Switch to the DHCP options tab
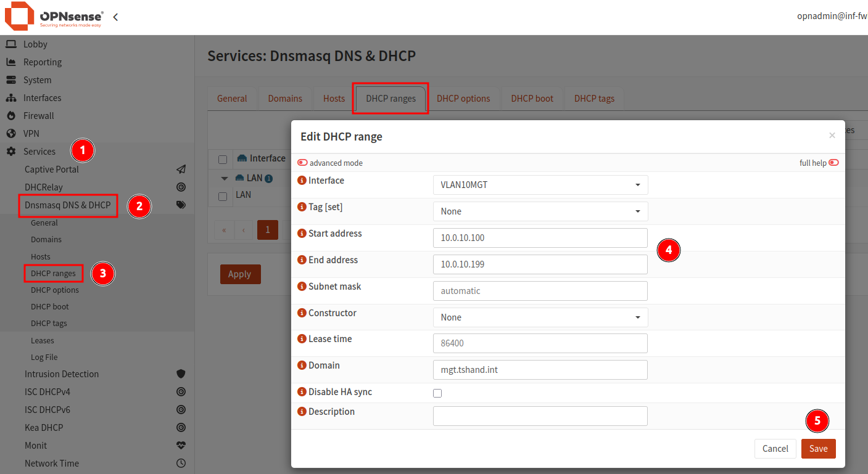Image resolution: width=868 pixels, height=474 pixels. coord(464,98)
